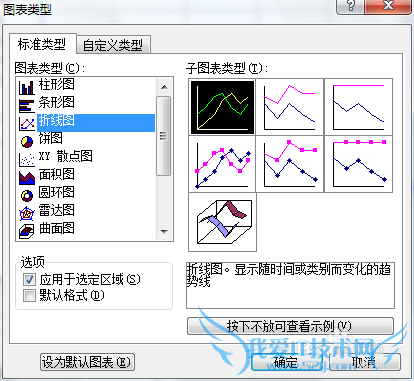Select the column chart icon (柱形图)
This screenshot has height=381, width=414.
(x=27, y=88)
